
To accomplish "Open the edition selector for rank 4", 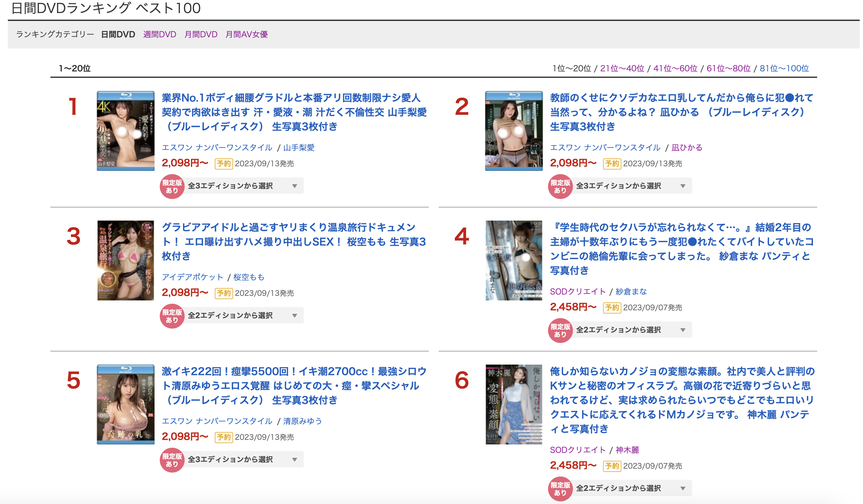I will click(x=631, y=330).
